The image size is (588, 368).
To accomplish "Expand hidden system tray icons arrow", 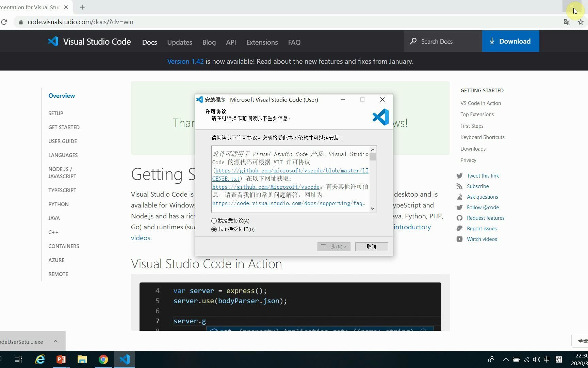I will coord(506,359).
